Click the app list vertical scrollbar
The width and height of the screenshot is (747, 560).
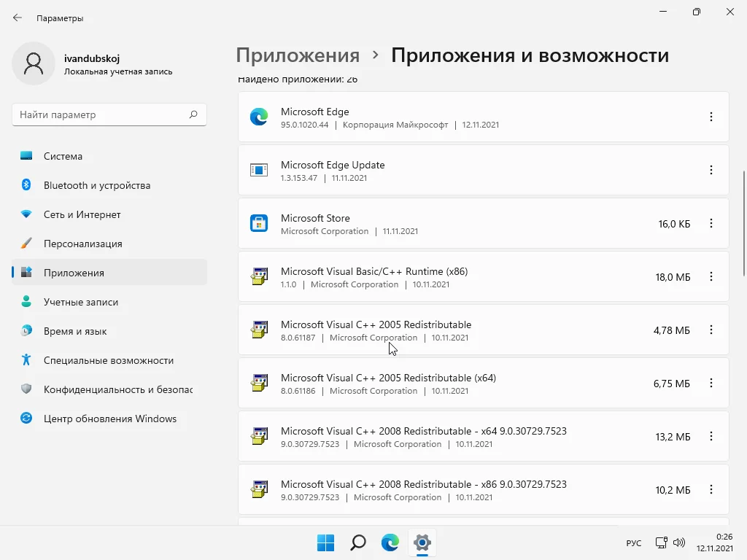[743, 223]
